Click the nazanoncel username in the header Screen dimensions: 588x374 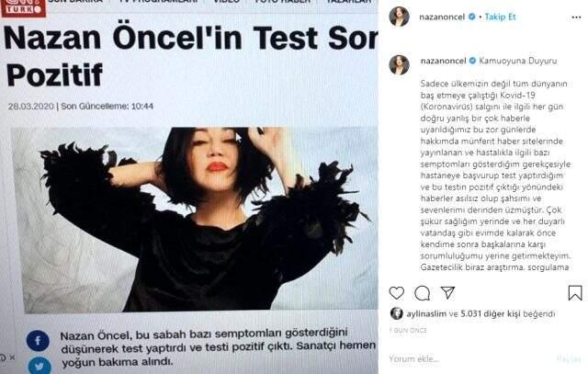click(x=442, y=17)
